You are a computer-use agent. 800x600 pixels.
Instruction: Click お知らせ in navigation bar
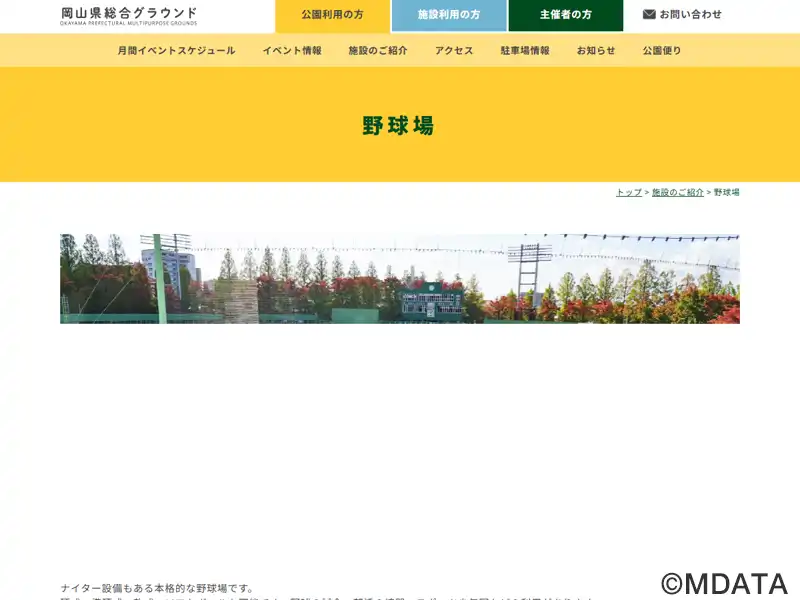596,51
